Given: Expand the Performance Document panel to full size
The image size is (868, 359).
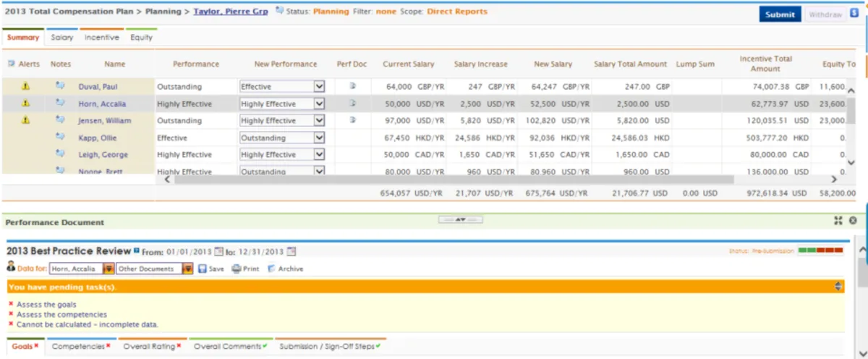Looking at the screenshot, I should [x=838, y=221].
